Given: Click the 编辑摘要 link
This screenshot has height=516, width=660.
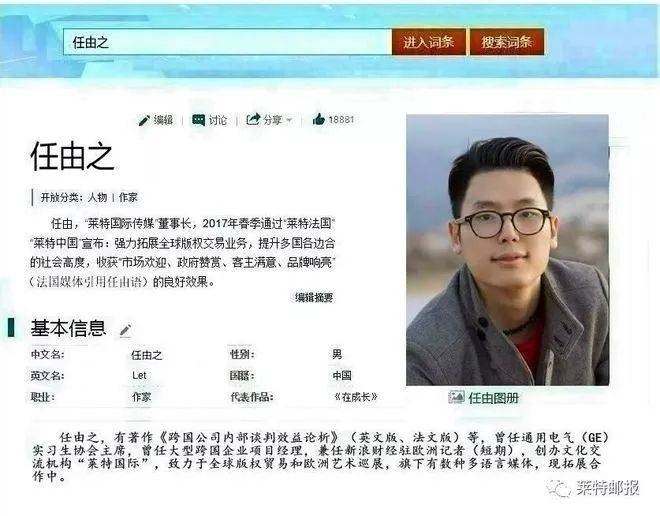Looking at the screenshot, I should click(314, 298).
